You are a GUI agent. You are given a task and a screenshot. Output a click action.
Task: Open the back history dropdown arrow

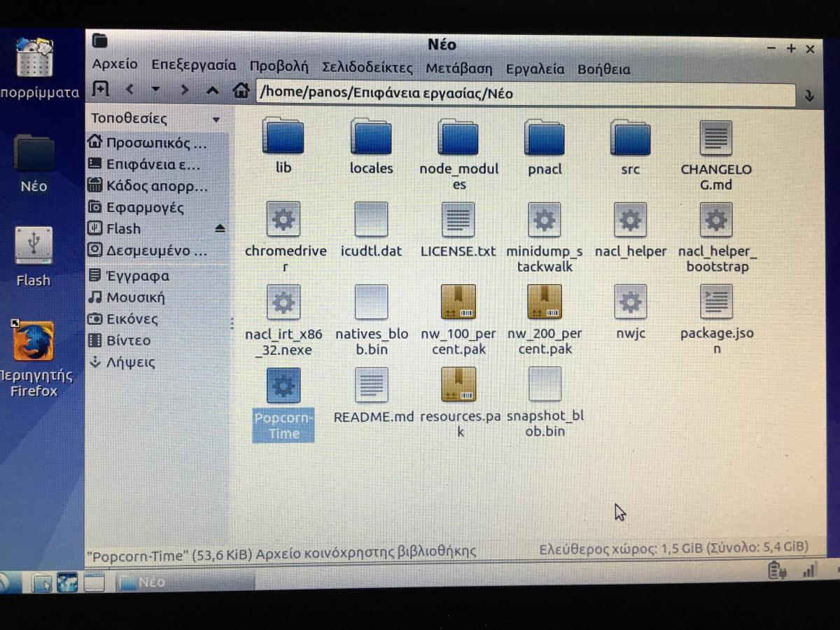[x=155, y=90]
